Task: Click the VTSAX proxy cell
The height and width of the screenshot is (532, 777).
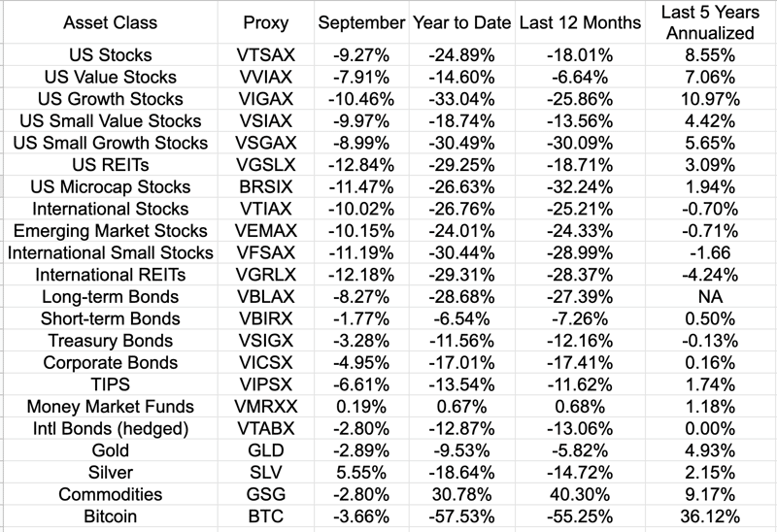Action: coord(266,55)
